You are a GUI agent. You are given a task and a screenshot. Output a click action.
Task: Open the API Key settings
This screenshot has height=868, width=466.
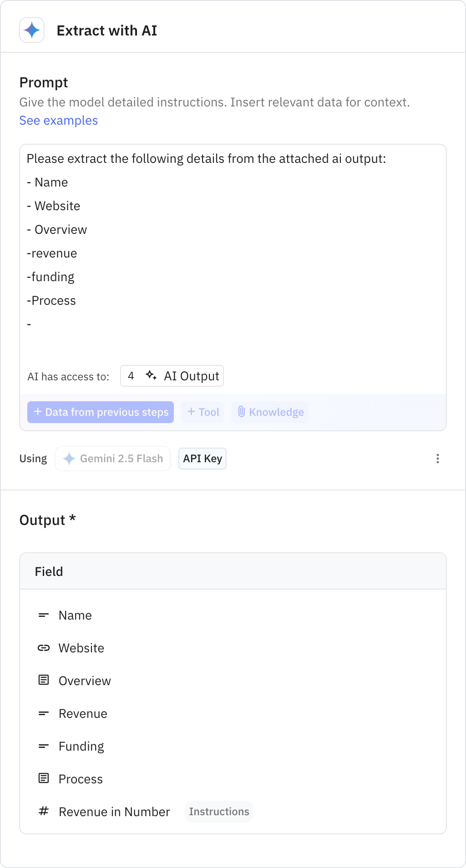(203, 459)
